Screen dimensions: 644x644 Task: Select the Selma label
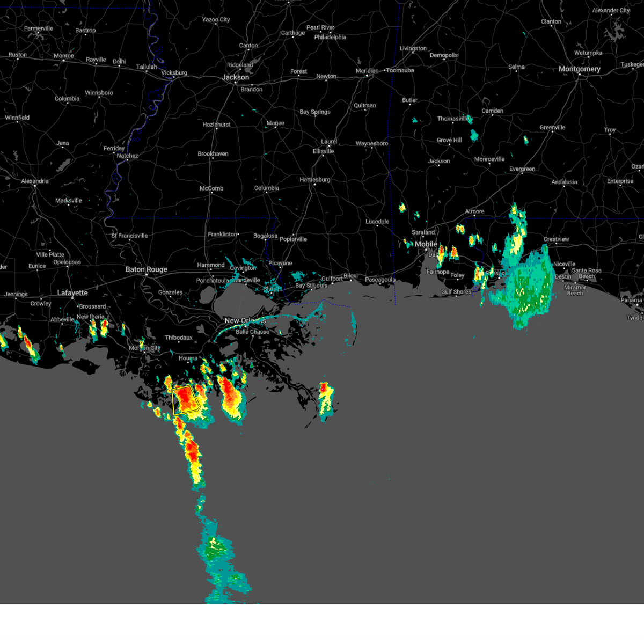pos(516,67)
